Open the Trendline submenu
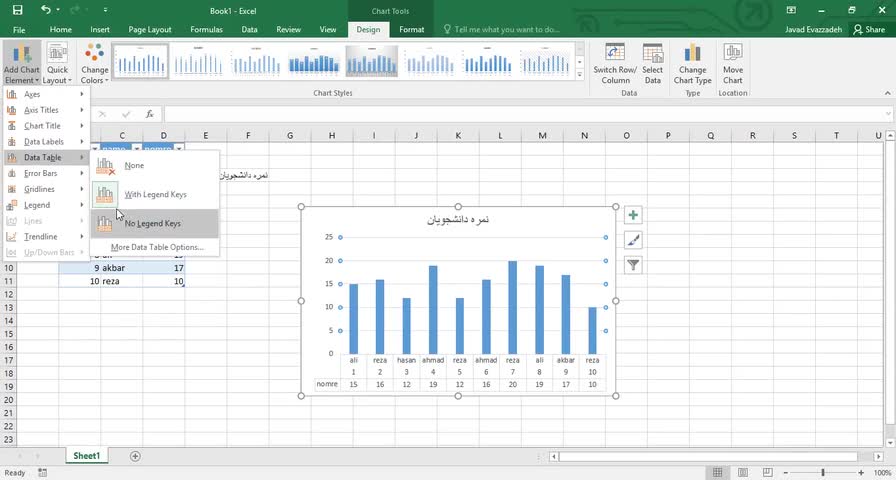896x480 pixels. 46,237
